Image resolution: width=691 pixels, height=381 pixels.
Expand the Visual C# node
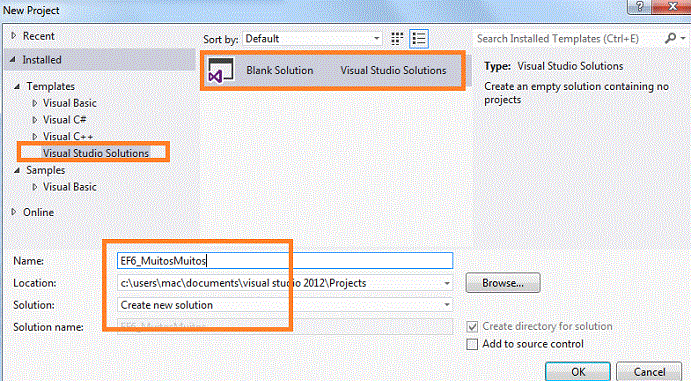34,120
